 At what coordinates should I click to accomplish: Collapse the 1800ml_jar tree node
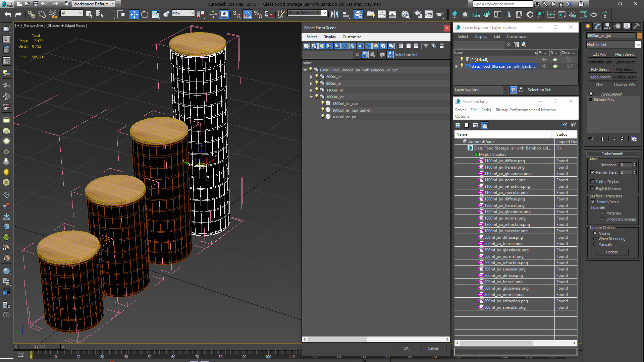(311, 97)
